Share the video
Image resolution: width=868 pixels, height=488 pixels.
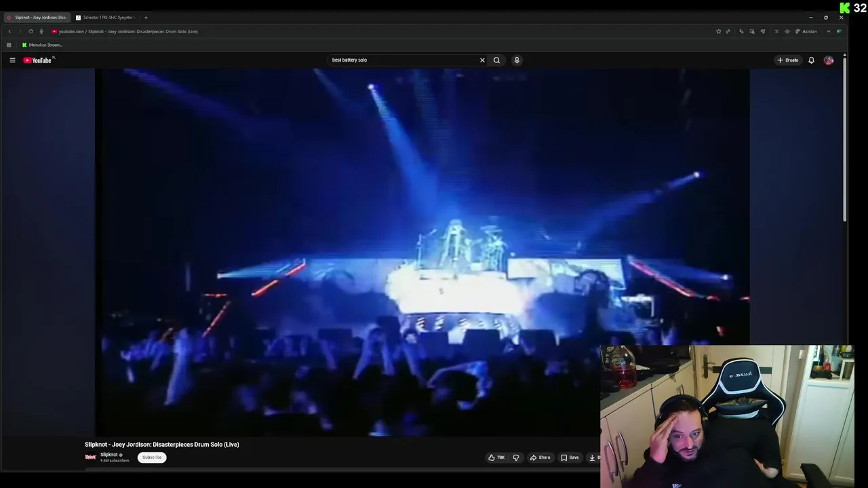tap(540, 457)
